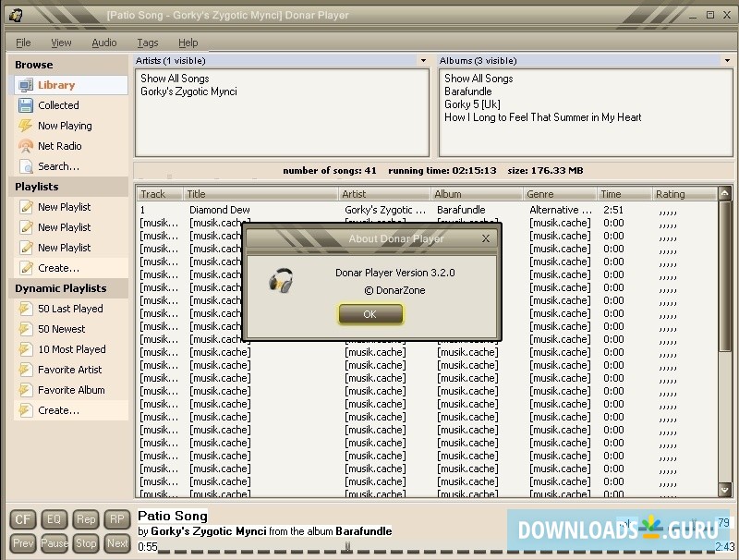Open the Albums pane dropdown arrow
The width and height of the screenshot is (739, 560).
pos(727,60)
